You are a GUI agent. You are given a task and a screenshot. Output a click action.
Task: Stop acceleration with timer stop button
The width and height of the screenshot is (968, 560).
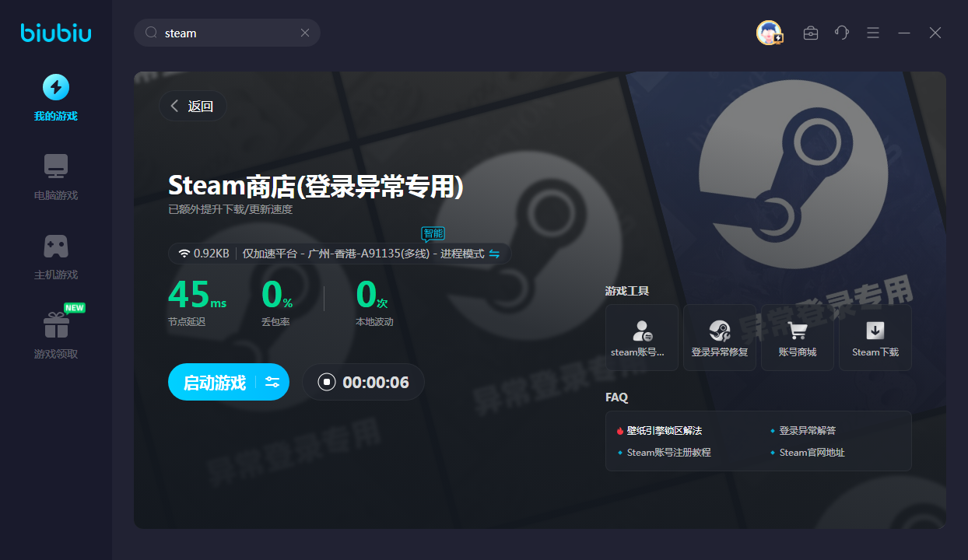(x=327, y=382)
